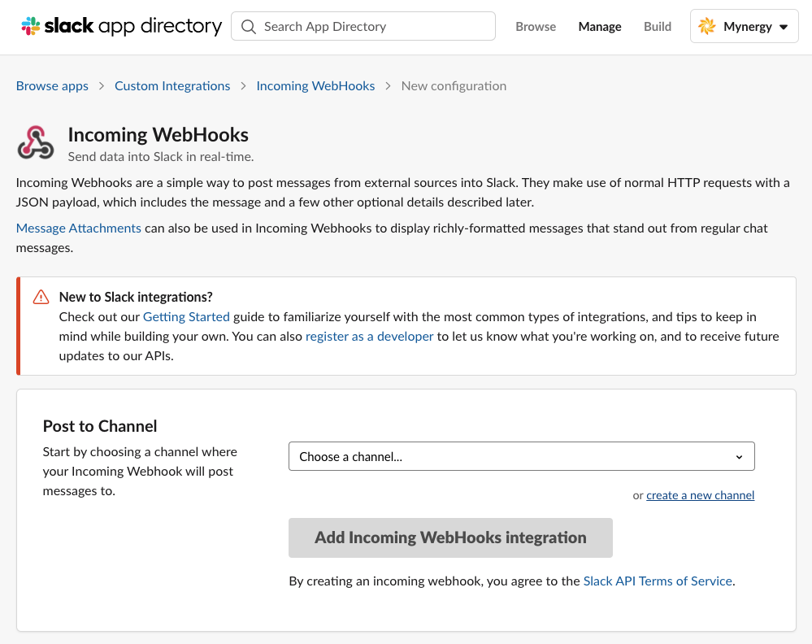The width and height of the screenshot is (812, 644).
Task: Click the Incoming WebHooks app icon
Action: 36,142
